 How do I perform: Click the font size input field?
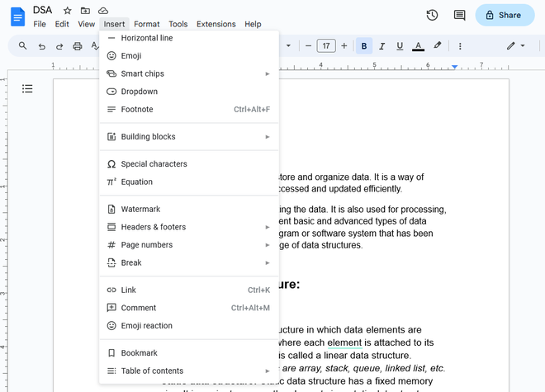pos(326,46)
